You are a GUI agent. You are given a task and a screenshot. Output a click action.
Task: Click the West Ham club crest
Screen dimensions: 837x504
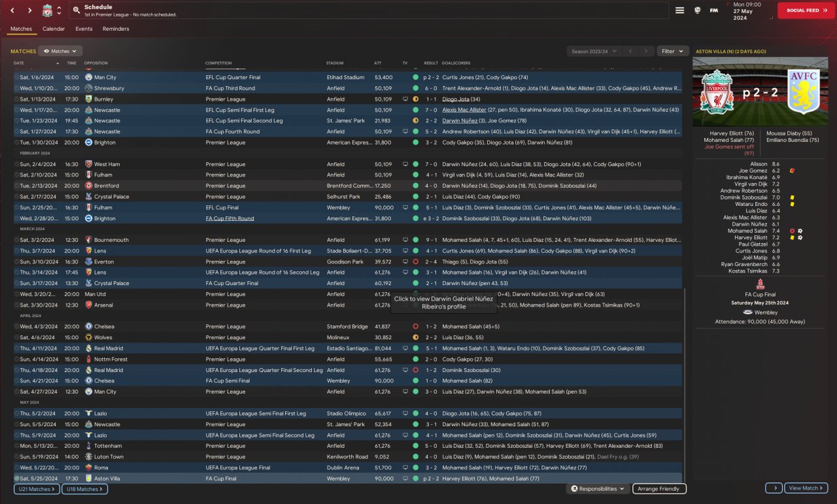click(x=88, y=164)
